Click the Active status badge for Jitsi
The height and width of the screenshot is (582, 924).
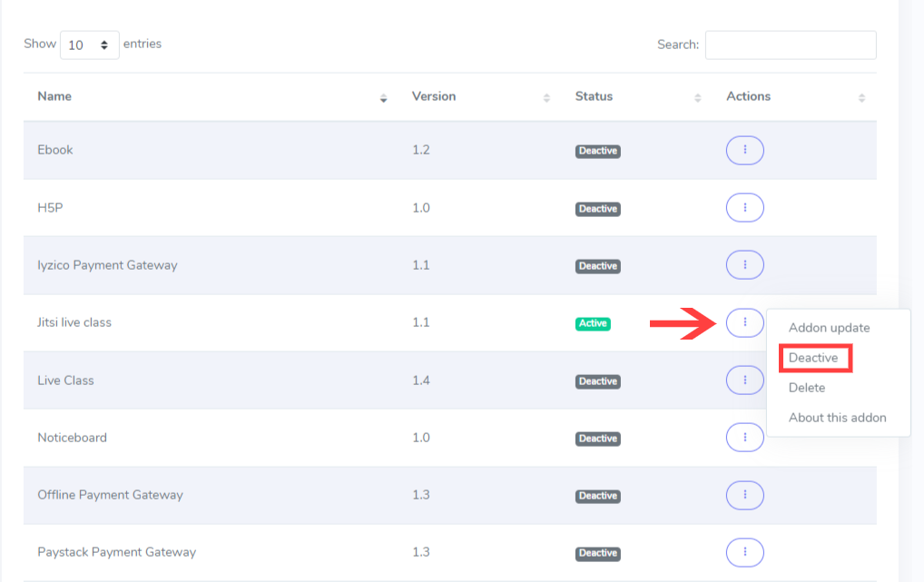point(593,323)
